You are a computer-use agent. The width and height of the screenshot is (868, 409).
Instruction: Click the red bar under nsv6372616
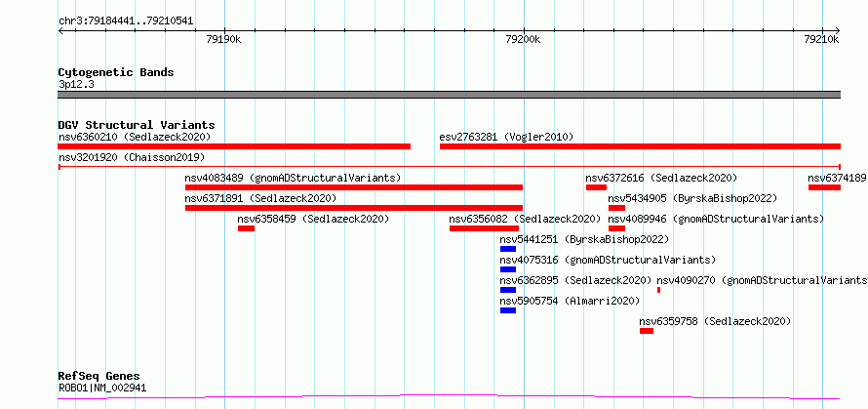(x=596, y=187)
